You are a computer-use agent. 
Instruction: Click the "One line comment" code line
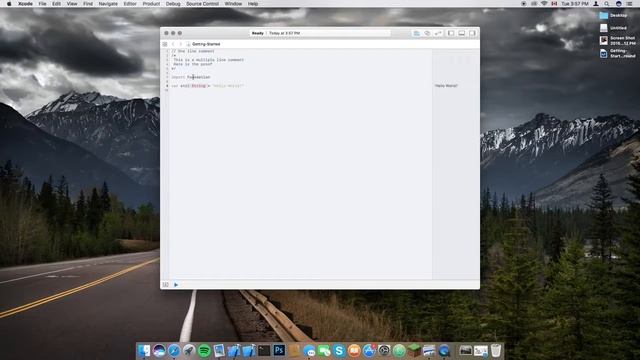click(193, 51)
